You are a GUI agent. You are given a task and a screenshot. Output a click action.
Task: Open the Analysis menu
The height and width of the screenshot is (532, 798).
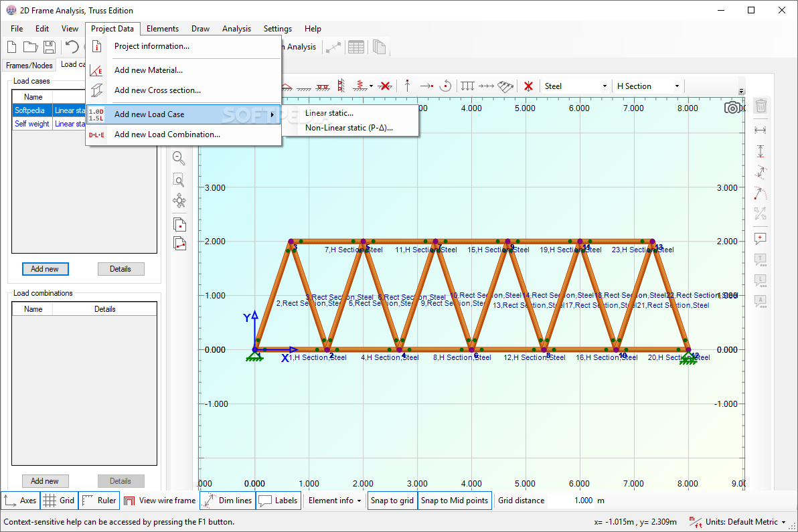[x=236, y=29]
